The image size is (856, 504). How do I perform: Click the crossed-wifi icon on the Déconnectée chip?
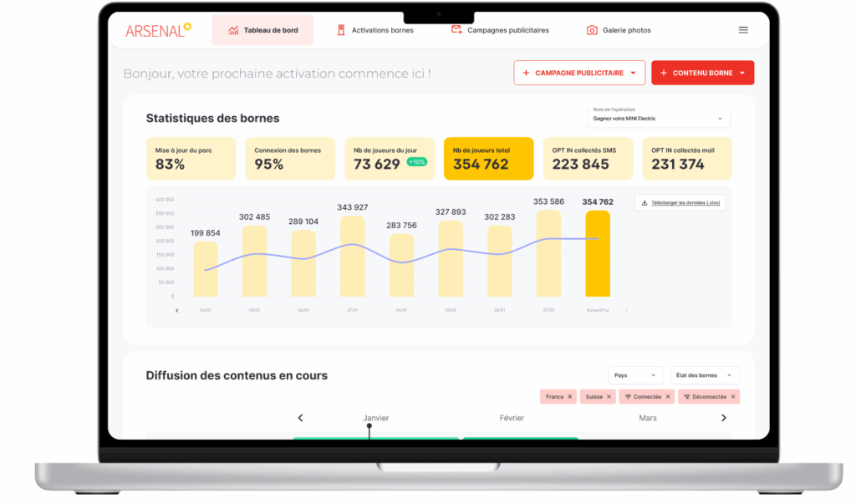(x=686, y=396)
